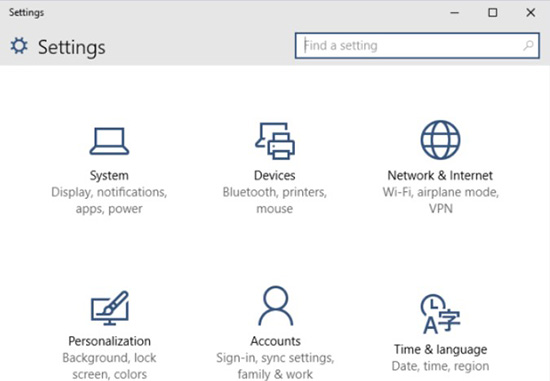Click the Devices category label
Screen dimensions: 550x381
coord(275,175)
